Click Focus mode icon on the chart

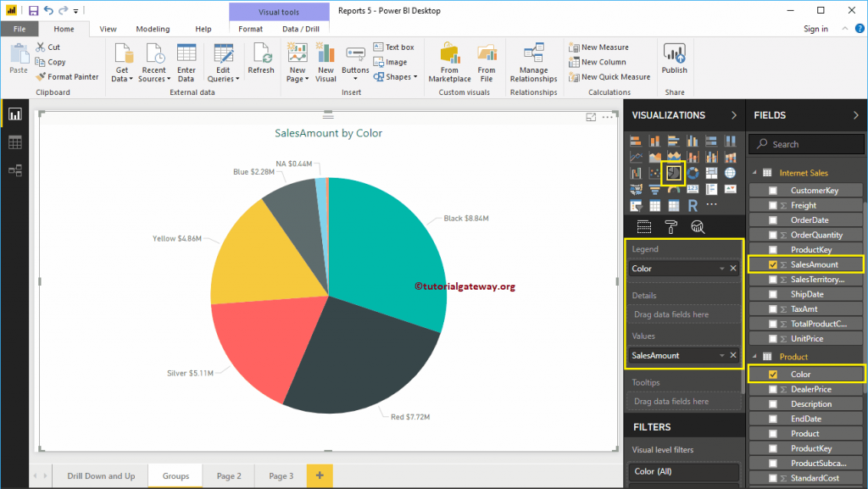click(591, 118)
